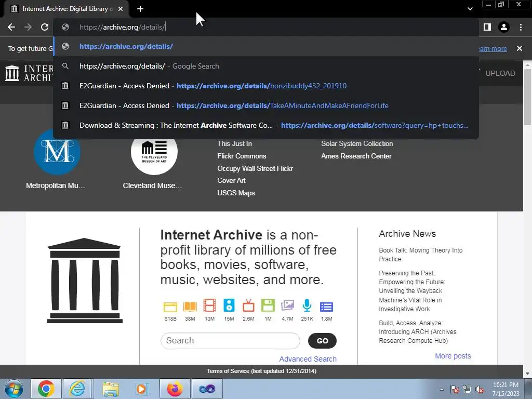Open Windows Explorer folder in taskbar
Image resolution: width=532 pixels, height=399 pixels.
[111, 389]
